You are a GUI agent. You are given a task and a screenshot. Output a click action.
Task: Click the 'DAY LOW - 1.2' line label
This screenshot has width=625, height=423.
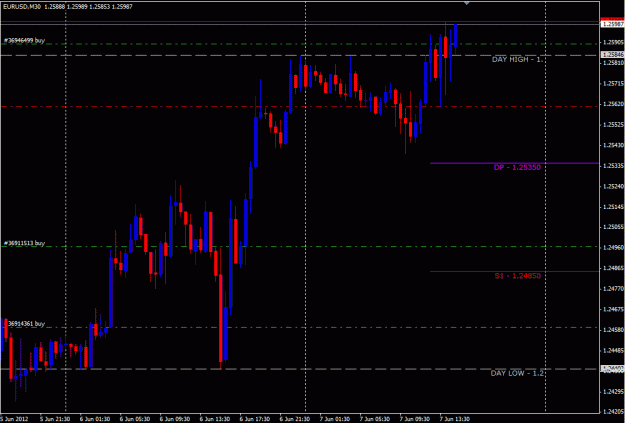[x=517, y=373]
